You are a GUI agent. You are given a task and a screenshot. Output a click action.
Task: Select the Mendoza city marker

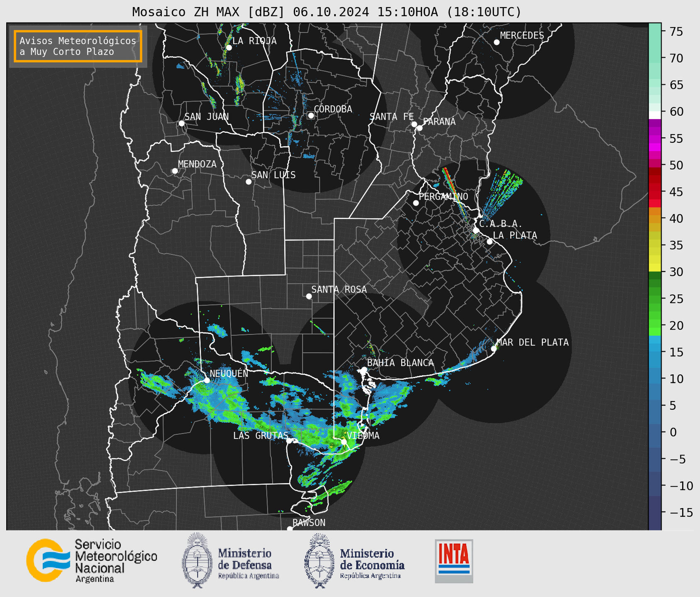click(175, 171)
